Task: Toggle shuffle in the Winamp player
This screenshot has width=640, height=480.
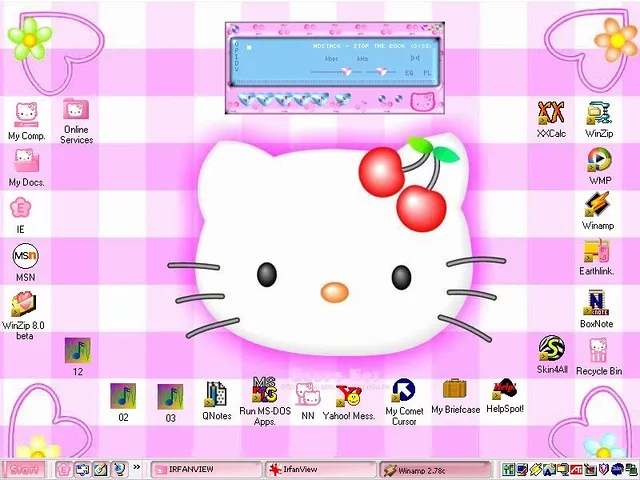Action: 382,98
